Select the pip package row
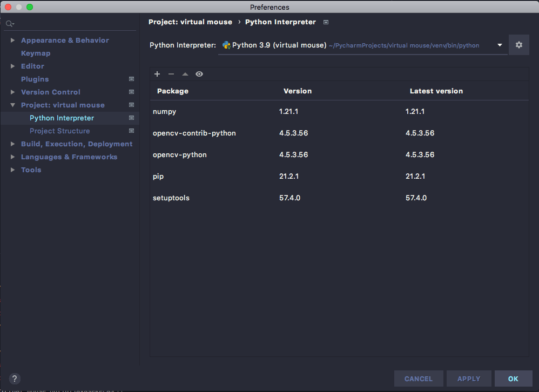Viewport: 539px width, 392px height. coord(339,176)
